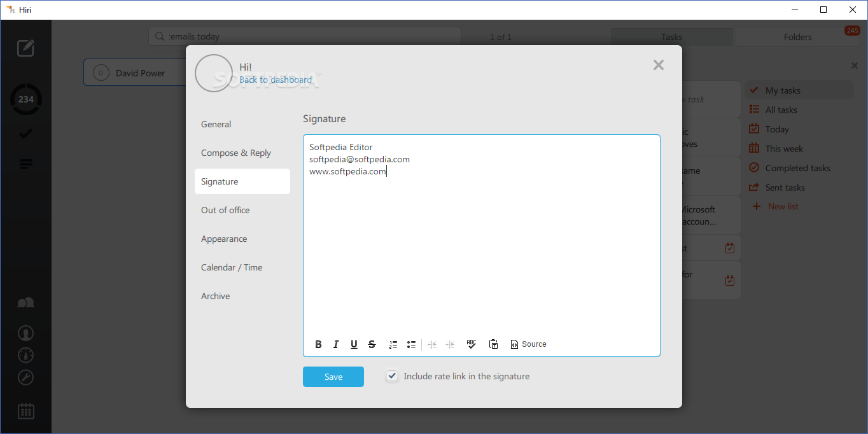Click the decrease indent icon
Viewport: 868px width, 434px height.
coord(432,344)
